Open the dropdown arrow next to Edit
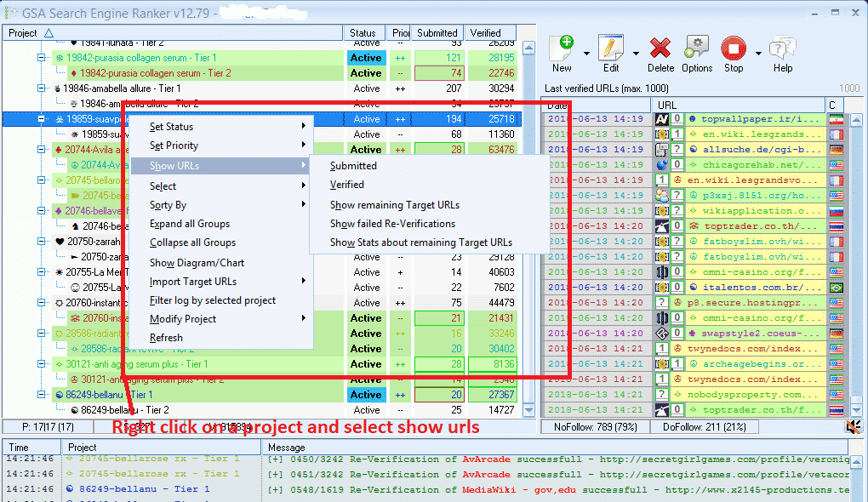The width and height of the screenshot is (868, 502). pyautogui.click(x=636, y=53)
